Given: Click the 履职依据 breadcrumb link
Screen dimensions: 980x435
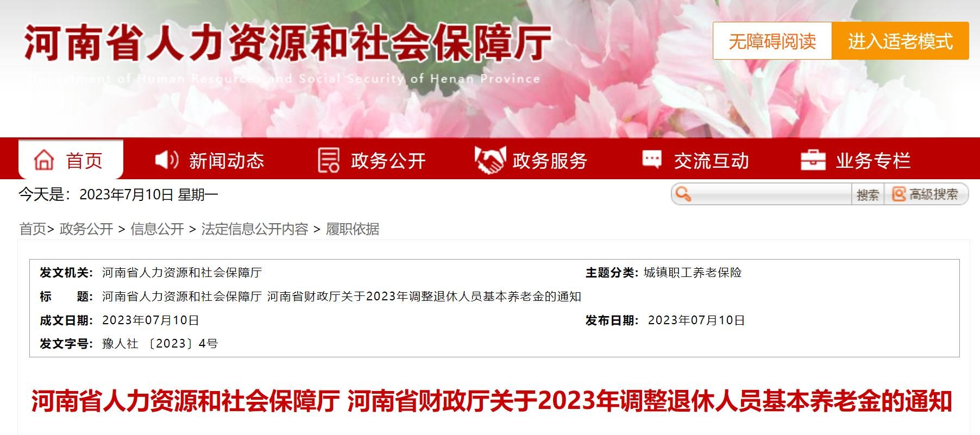Looking at the screenshot, I should coord(353,229).
